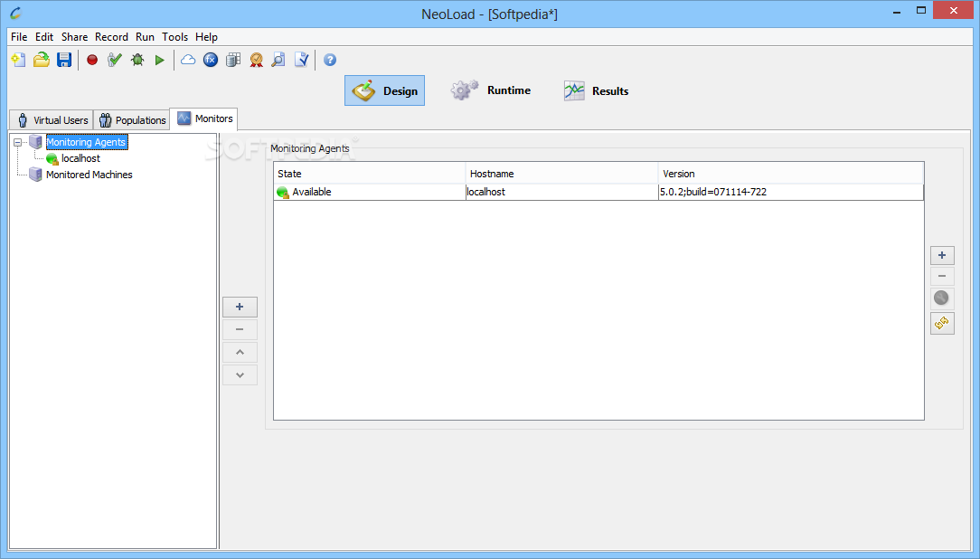Add a monitoring agent with right-side plus
Screen dimensions: 980x559
(x=942, y=255)
